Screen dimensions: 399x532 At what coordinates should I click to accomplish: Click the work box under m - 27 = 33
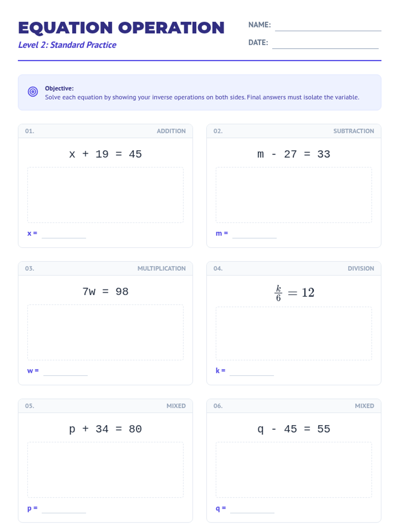(294, 195)
